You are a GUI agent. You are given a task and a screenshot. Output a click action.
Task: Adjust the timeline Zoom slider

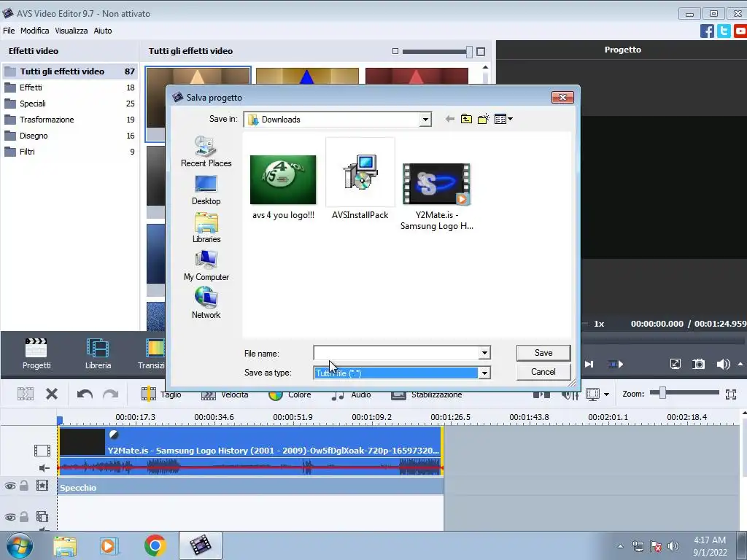(662, 393)
